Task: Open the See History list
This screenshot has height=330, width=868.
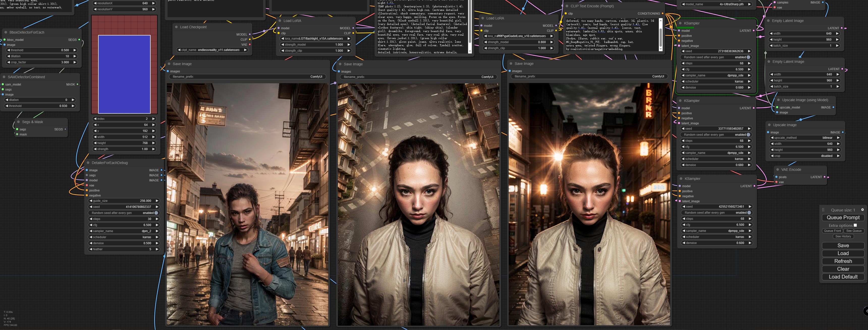Action: pyautogui.click(x=843, y=236)
